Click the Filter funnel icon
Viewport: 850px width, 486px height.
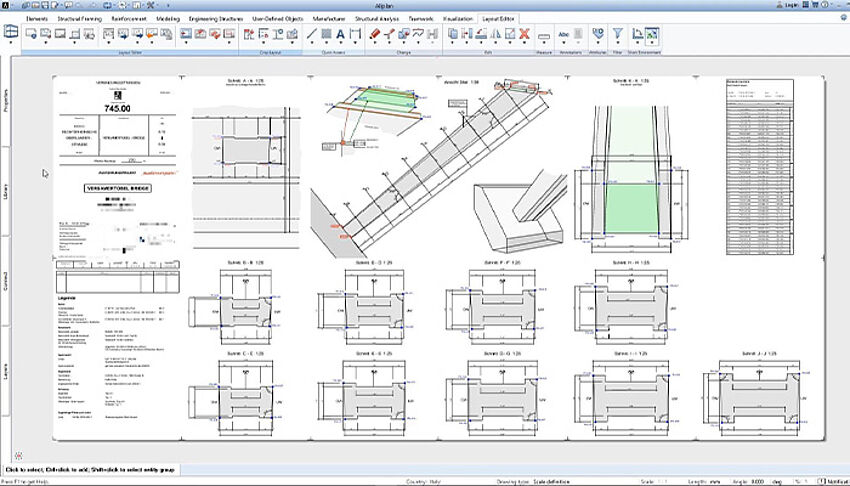(x=617, y=34)
